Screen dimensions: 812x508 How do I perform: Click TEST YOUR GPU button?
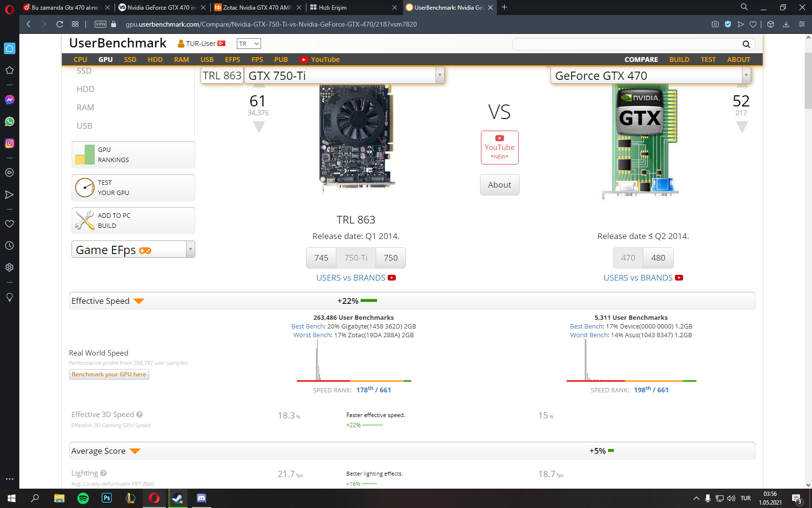pyautogui.click(x=133, y=188)
